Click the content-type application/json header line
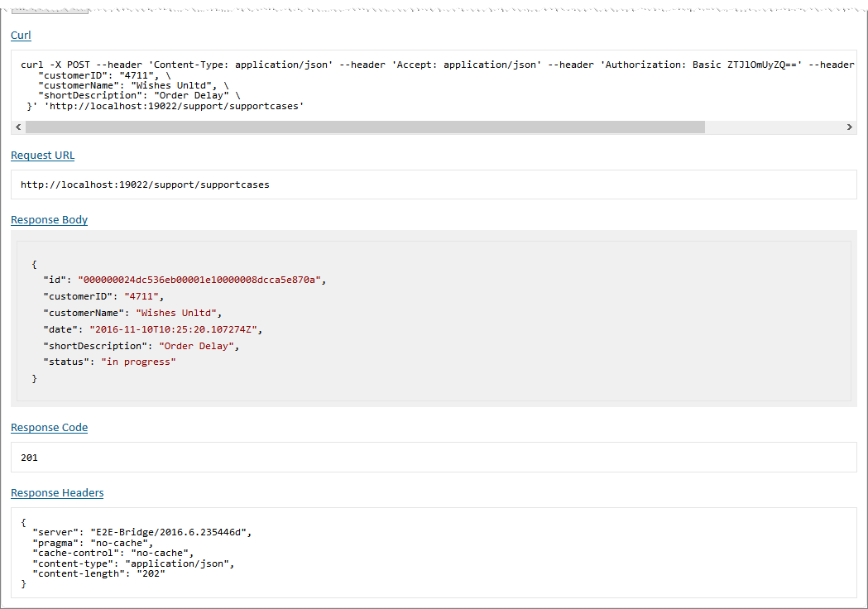 point(132,563)
